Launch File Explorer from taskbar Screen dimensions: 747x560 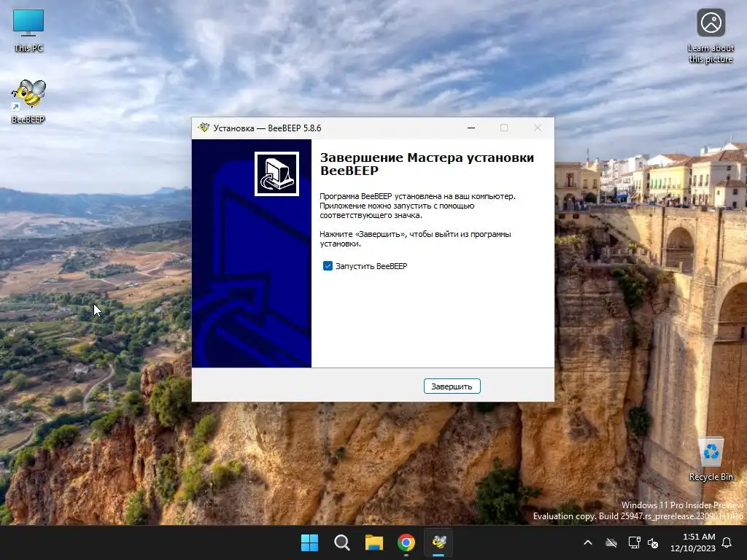click(x=374, y=542)
